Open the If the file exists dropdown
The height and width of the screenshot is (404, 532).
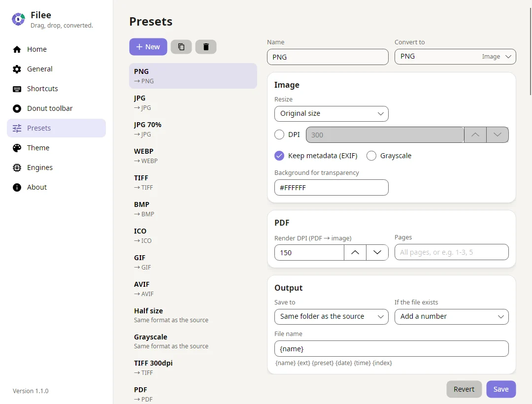pos(451,316)
